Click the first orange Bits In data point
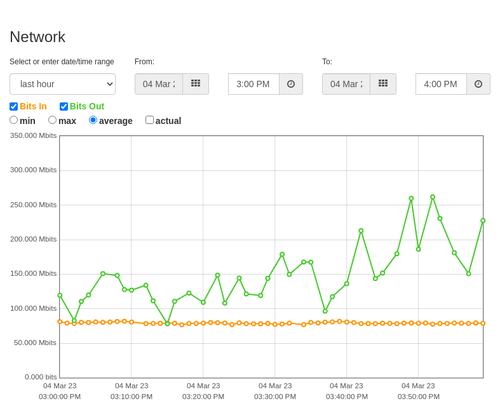Image resolution: width=500 pixels, height=403 pixels. [x=60, y=322]
